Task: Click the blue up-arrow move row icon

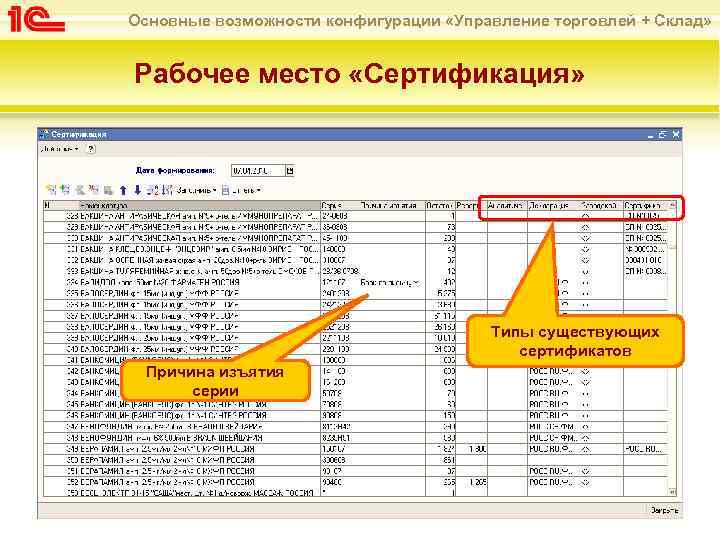Action: tap(123, 190)
